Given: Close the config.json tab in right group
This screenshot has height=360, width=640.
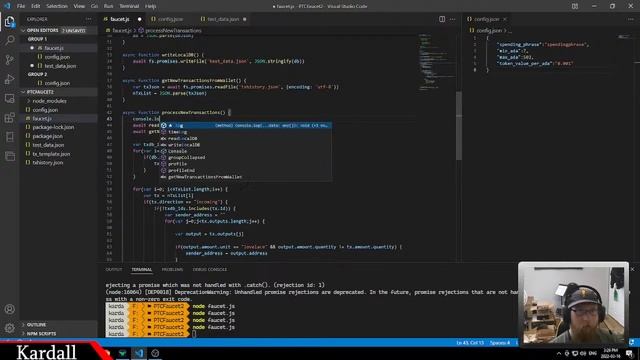Looking at the screenshot, I should [x=505, y=19].
